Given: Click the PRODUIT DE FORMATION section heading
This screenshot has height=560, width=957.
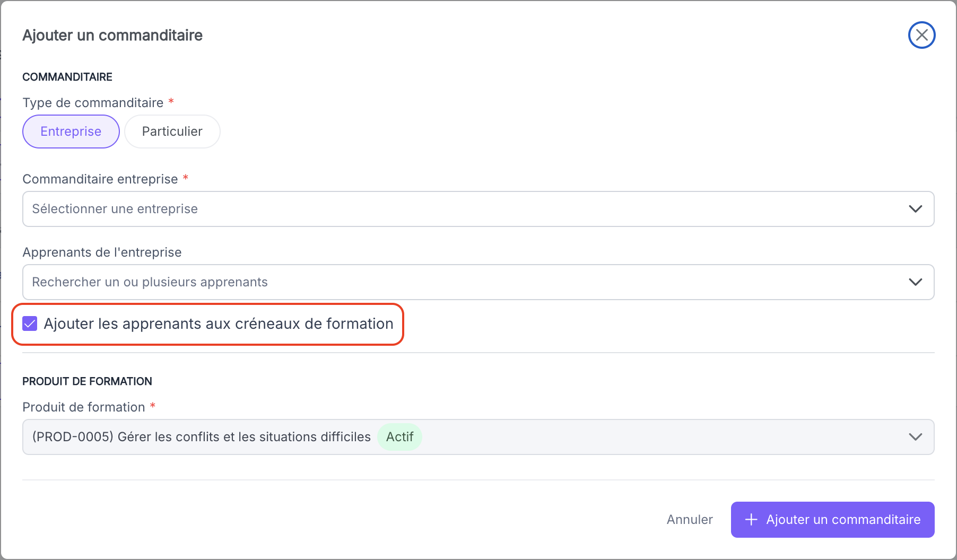Looking at the screenshot, I should point(87,381).
